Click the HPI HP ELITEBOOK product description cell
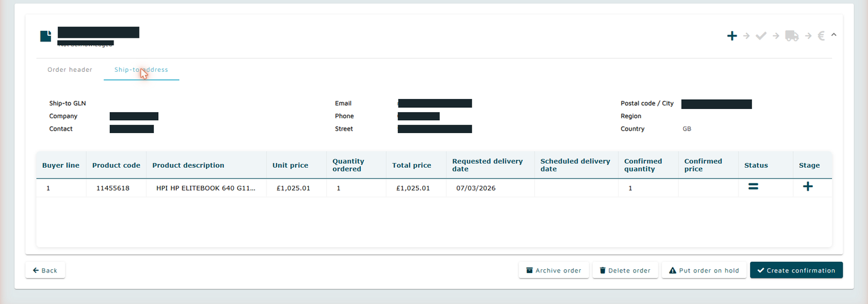The image size is (868, 304). [x=206, y=188]
